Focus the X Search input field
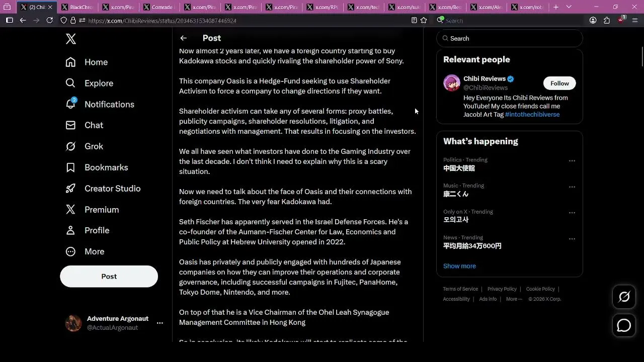644x362 pixels. (x=509, y=39)
